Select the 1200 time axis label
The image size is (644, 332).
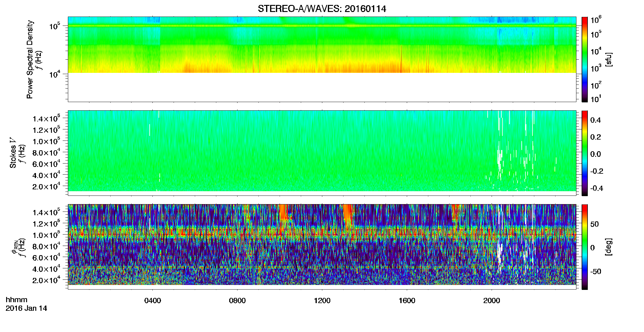322,301
